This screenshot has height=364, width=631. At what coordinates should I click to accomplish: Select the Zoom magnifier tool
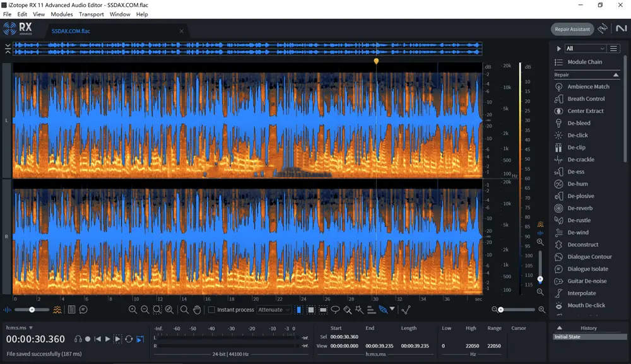(184, 310)
